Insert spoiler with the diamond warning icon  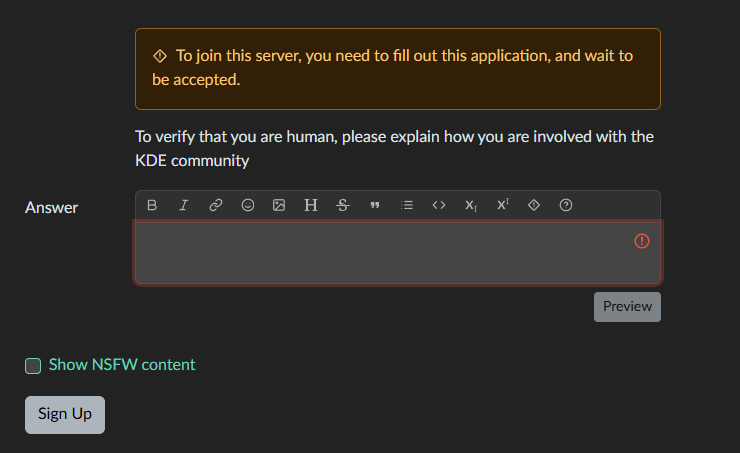[x=534, y=205]
